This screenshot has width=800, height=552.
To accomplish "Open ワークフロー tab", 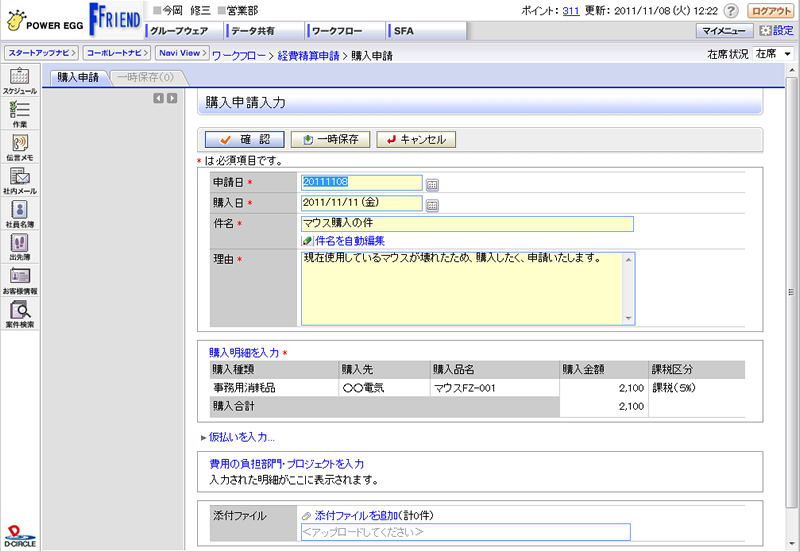I will pos(346,31).
